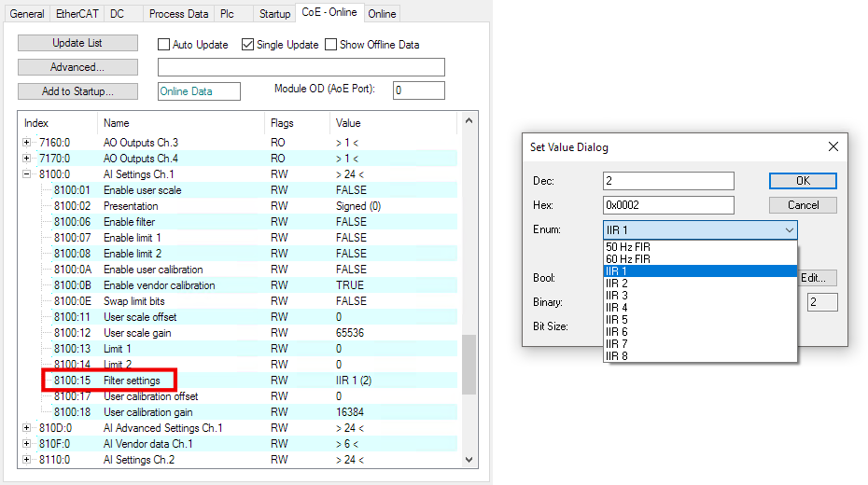Choose IIR 3 from Enum list

700,296
